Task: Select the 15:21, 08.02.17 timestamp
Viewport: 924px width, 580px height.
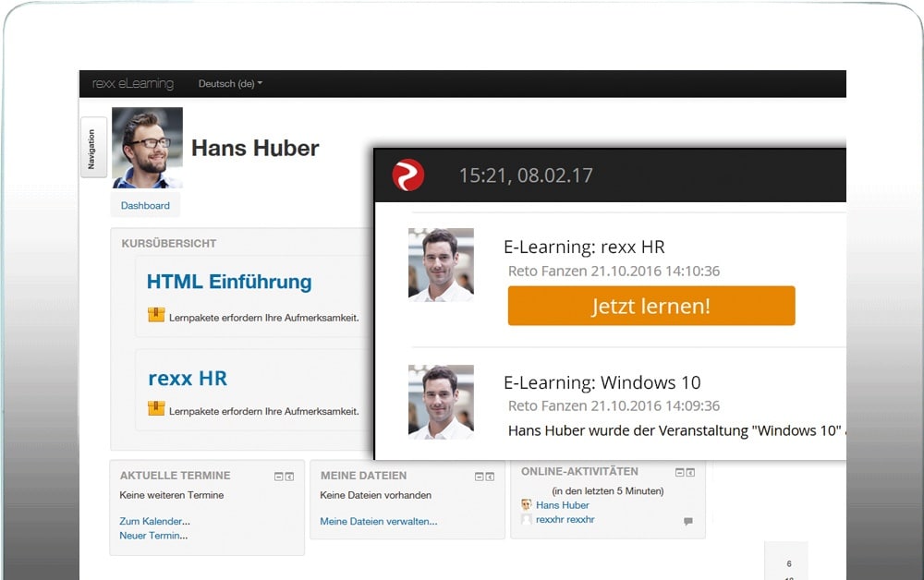Action: coord(526,175)
